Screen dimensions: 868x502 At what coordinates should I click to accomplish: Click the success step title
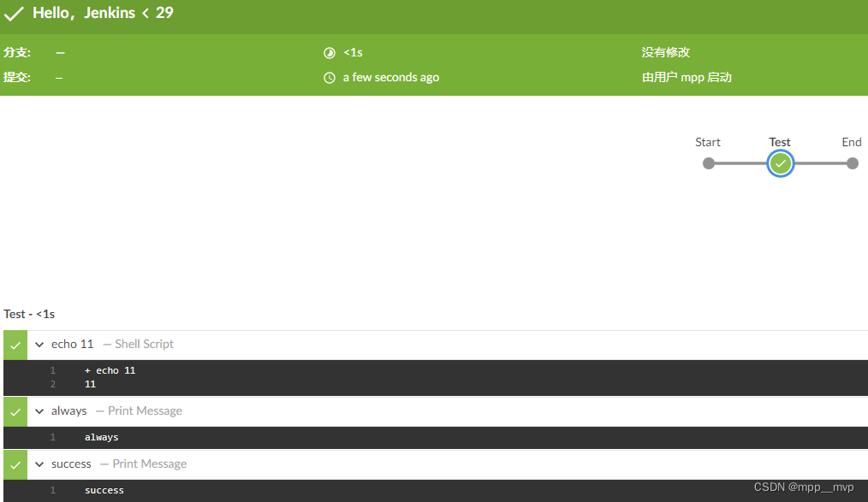71,464
